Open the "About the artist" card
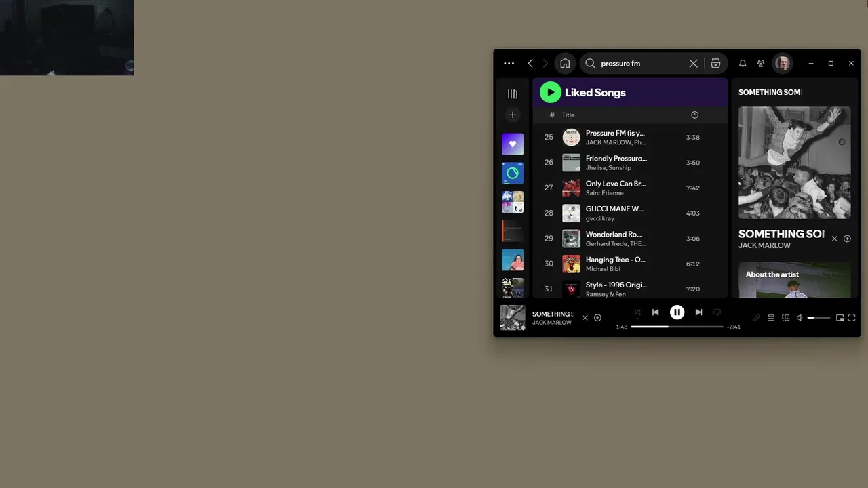The height and width of the screenshot is (488, 868). click(795, 280)
